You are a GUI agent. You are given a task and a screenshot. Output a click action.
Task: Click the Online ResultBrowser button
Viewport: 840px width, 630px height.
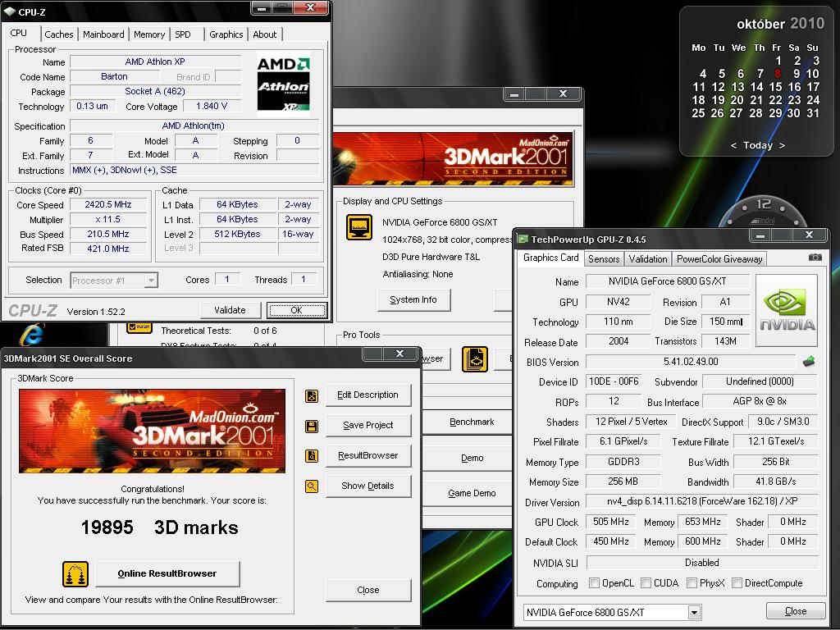coord(167,573)
